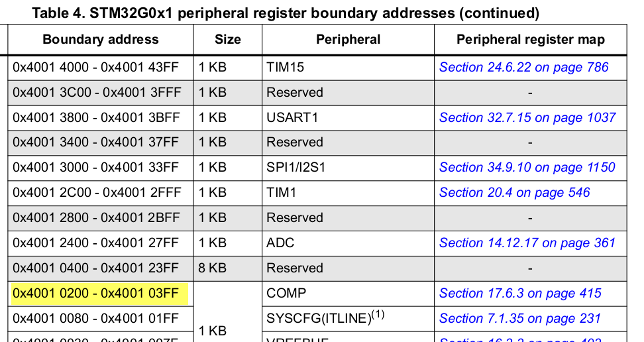This screenshot has width=644, height=342.
Task: Click the TIM1 peripheral cell
Action: pos(348,192)
